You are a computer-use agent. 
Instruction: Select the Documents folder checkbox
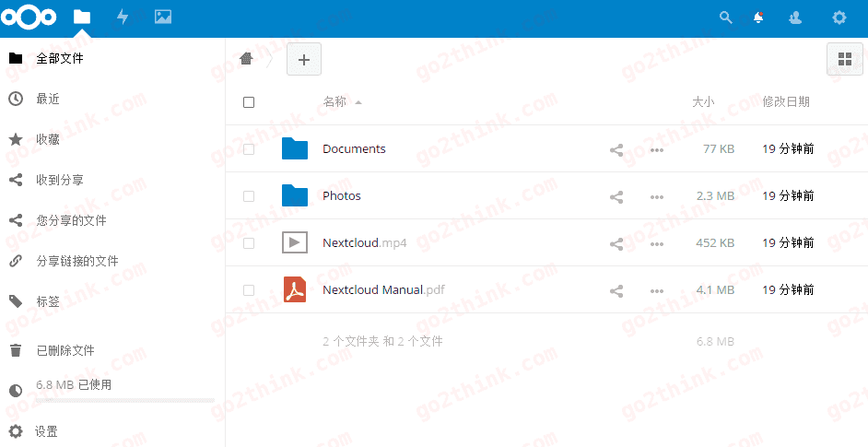[249, 149]
